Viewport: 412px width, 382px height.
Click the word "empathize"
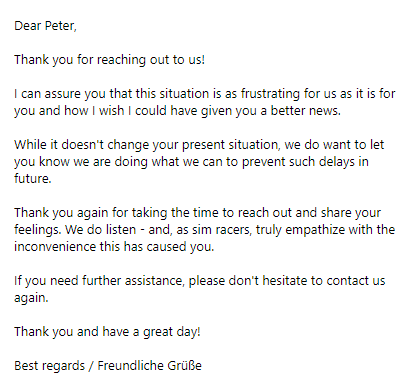[311, 230]
